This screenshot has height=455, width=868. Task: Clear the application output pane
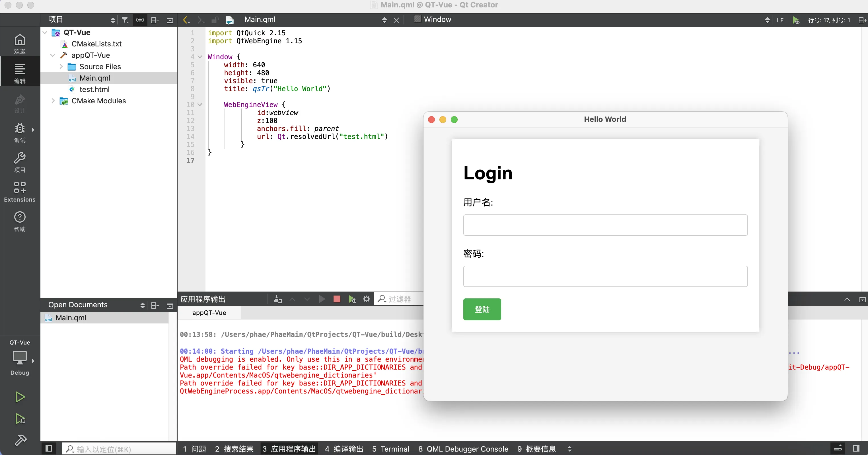[278, 299]
